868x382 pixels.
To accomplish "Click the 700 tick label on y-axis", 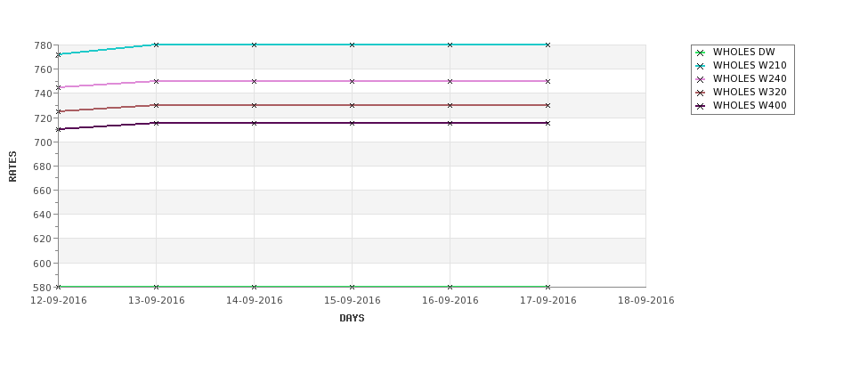I will coord(45,142).
